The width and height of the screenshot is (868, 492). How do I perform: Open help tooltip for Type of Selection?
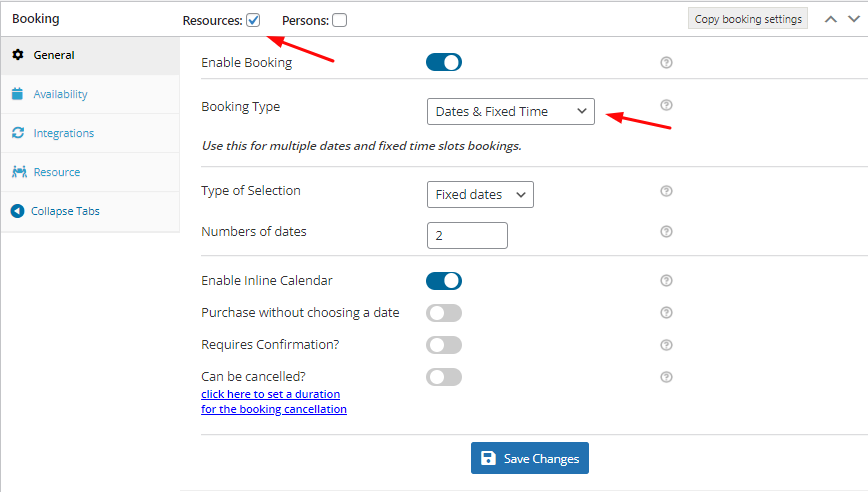click(666, 191)
